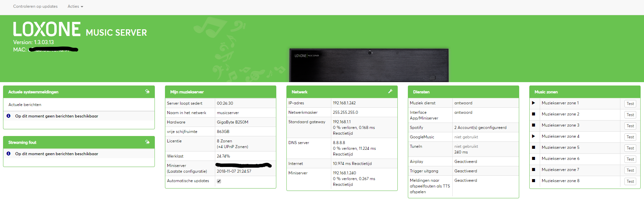
Task: Select Netwerkmasker value 255.255.255.0
Action: point(345,112)
